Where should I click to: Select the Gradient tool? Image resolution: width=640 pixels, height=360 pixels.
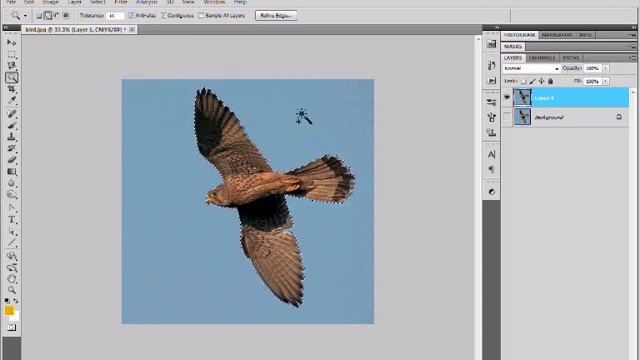pos(11,171)
